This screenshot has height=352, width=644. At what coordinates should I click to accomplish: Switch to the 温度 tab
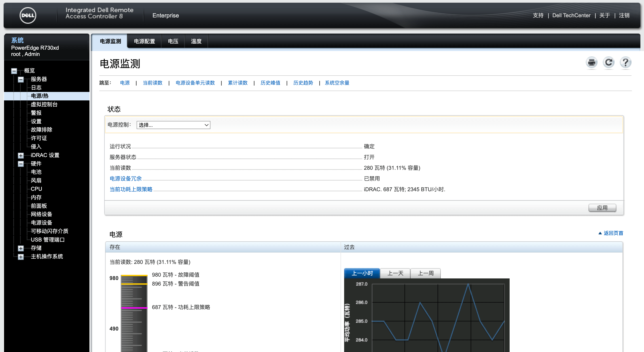[196, 41]
